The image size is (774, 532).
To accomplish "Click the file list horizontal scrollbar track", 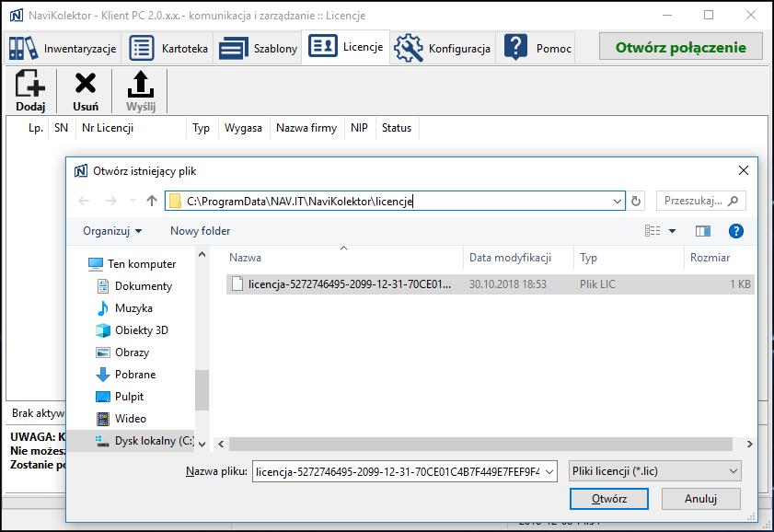I will [x=480, y=445].
